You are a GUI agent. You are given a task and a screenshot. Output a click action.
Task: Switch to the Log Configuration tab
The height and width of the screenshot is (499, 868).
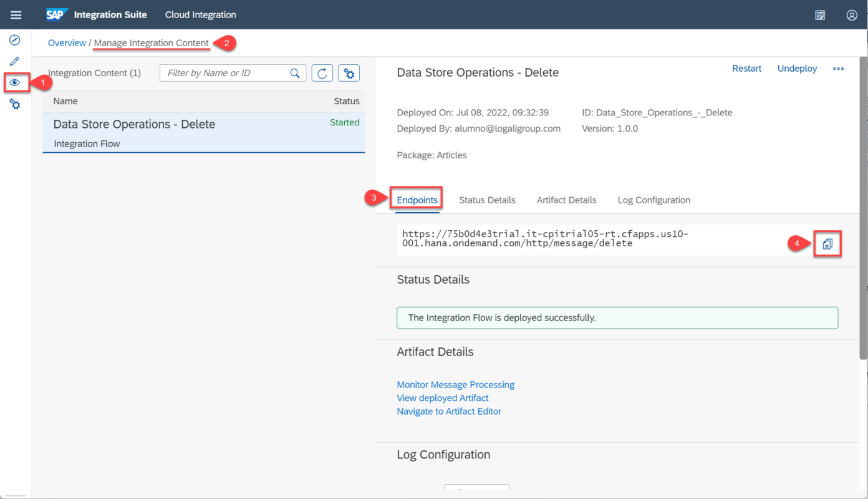(x=654, y=200)
